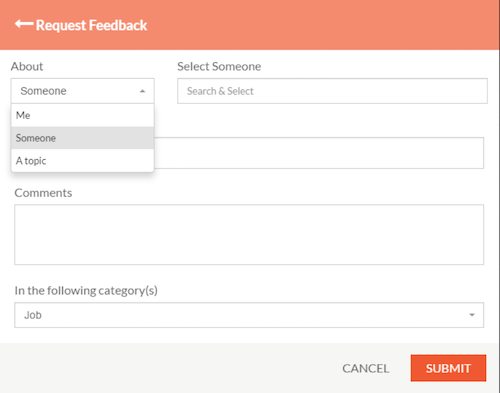Go back using the header arrow icon
The image size is (500, 393).
pos(24,24)
